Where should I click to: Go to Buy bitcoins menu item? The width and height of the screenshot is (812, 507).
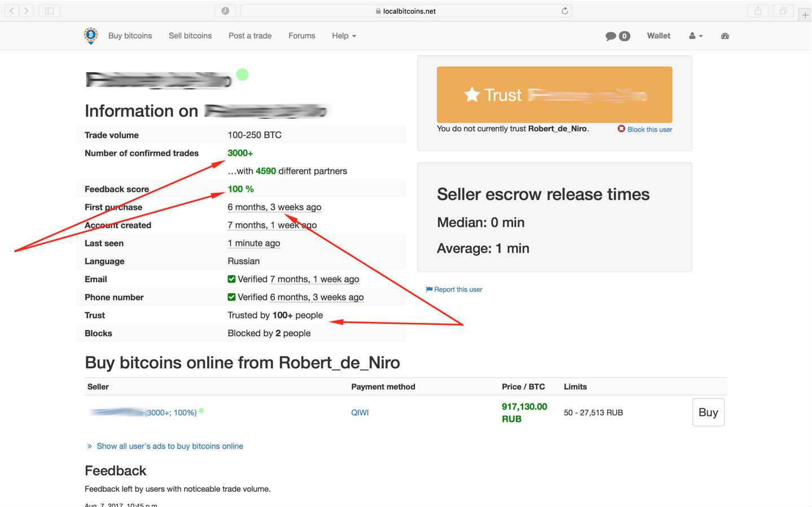point(130,36)
